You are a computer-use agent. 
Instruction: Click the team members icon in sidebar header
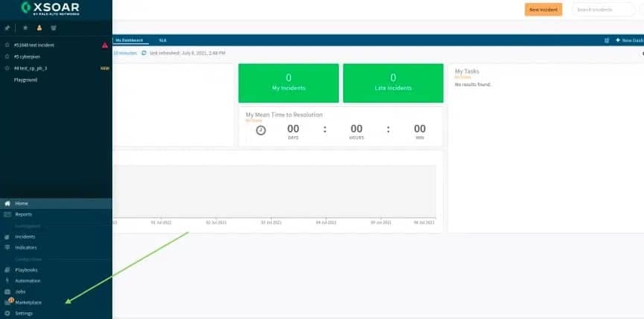point(53,28)
